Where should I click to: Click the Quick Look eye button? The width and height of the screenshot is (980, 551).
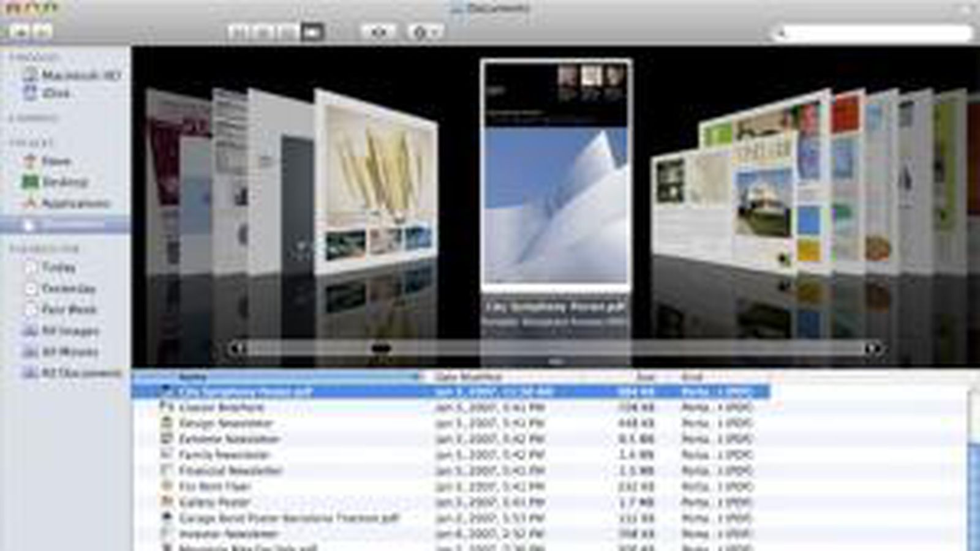click(x=378, y=32)
